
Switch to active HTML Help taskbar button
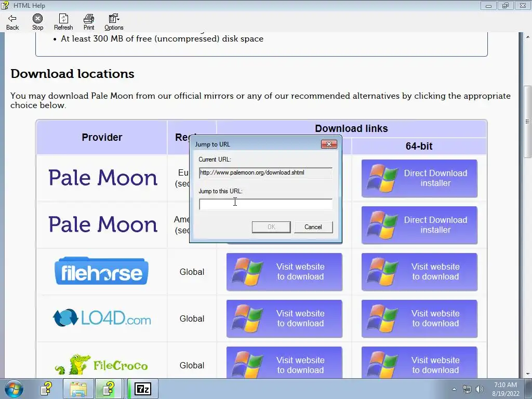click(109, 389)
